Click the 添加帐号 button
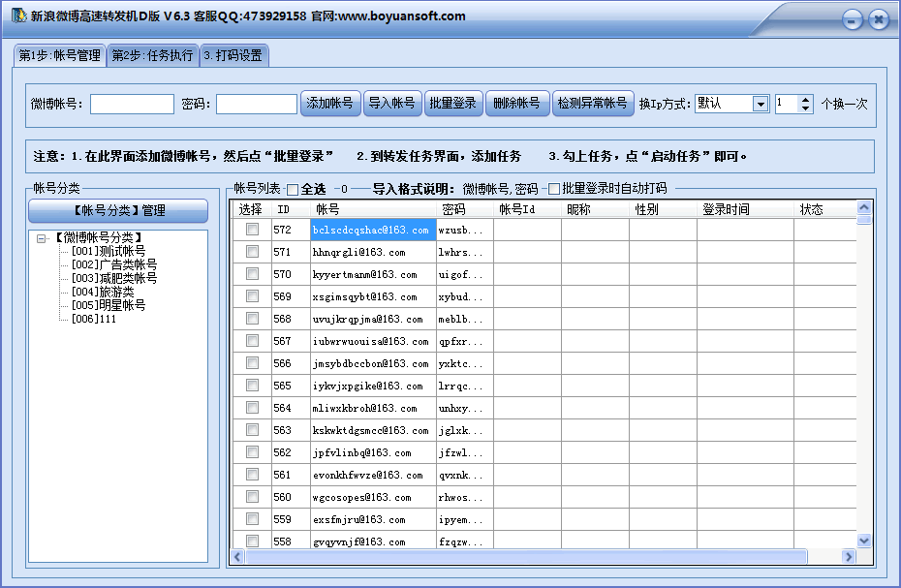The width and height of the screenshot is (901, 588). [x=329, y=104]
